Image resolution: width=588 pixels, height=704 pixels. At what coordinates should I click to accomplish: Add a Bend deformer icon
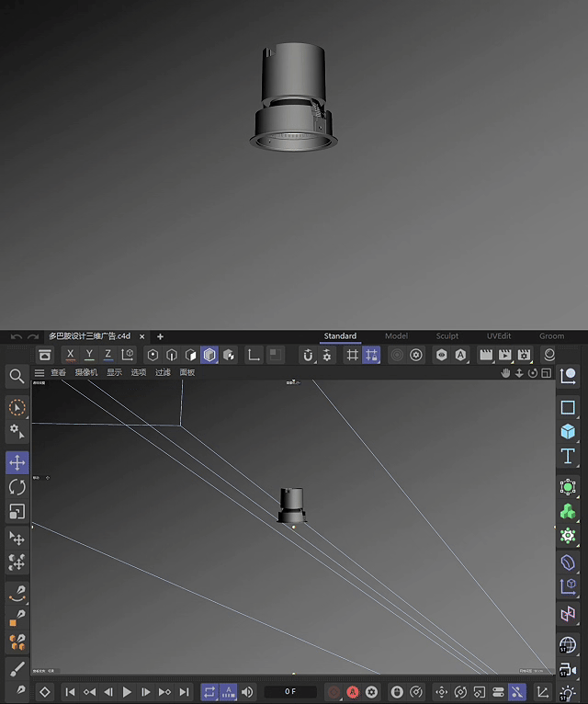568,562
